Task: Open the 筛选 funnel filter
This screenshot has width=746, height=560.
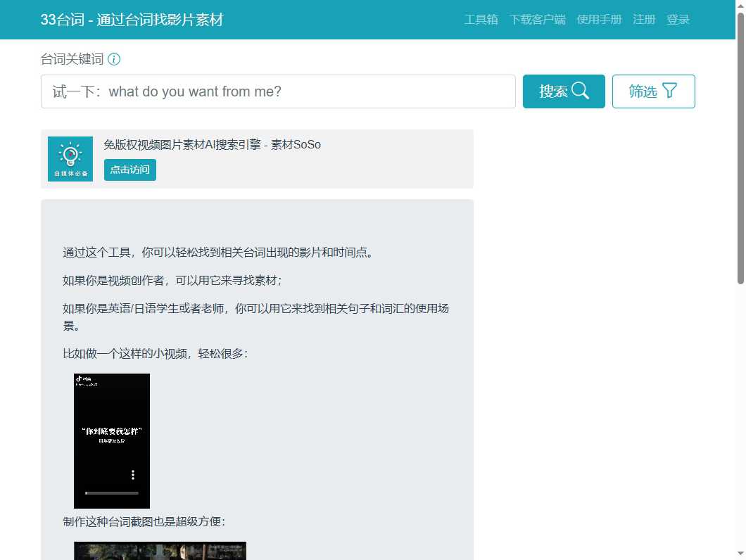Action: [653, 91]
